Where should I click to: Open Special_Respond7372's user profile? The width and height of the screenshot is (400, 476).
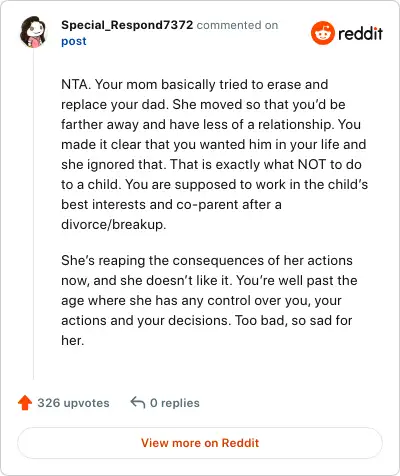(x=127, y=25)
